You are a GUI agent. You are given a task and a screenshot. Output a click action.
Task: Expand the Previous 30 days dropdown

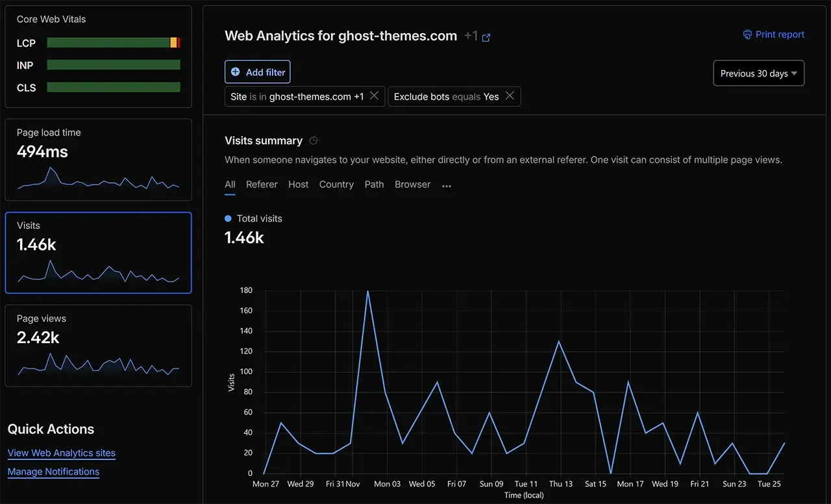click(758, 73)
